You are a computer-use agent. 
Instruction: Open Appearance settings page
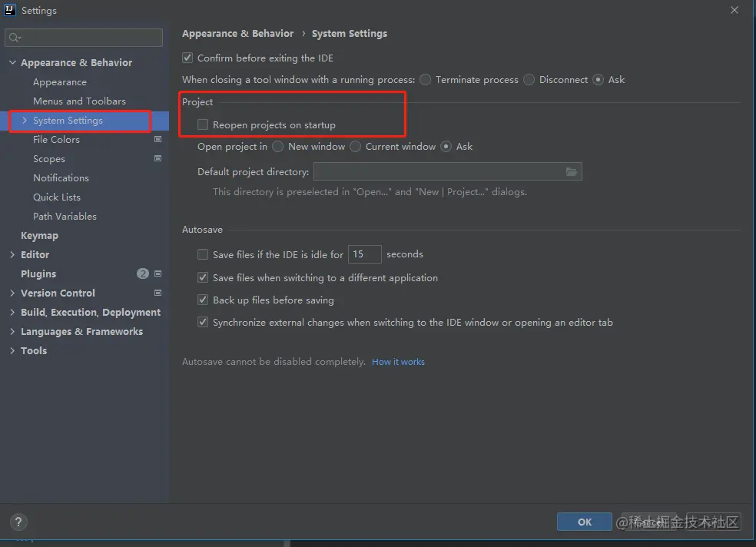pyautogui.click(x=60, y=82)
